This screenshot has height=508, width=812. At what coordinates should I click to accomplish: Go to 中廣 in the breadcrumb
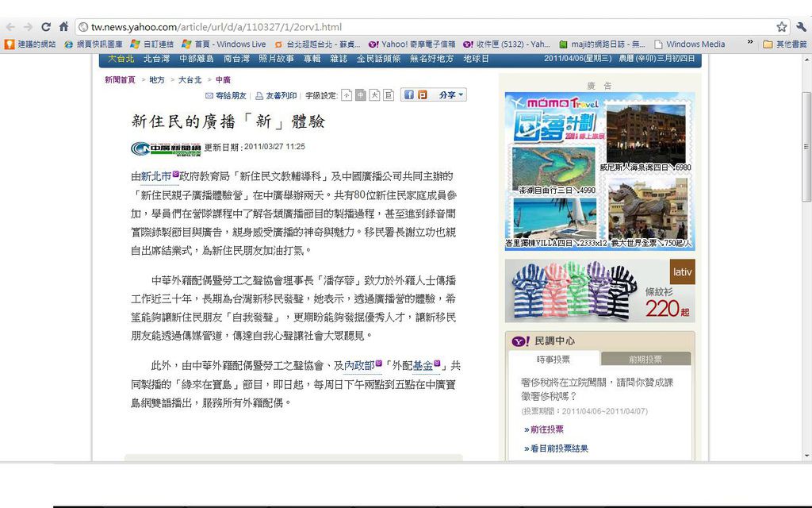(x=223, y=80)
